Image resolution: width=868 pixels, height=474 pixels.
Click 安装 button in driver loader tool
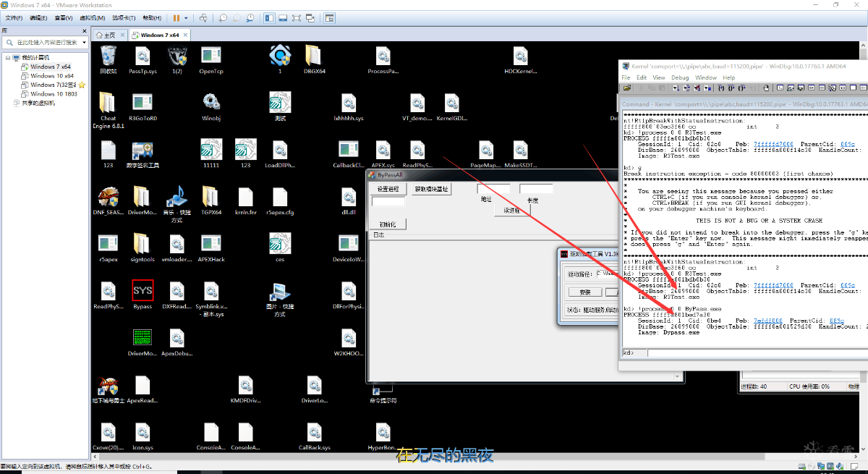tap(585, 292)
